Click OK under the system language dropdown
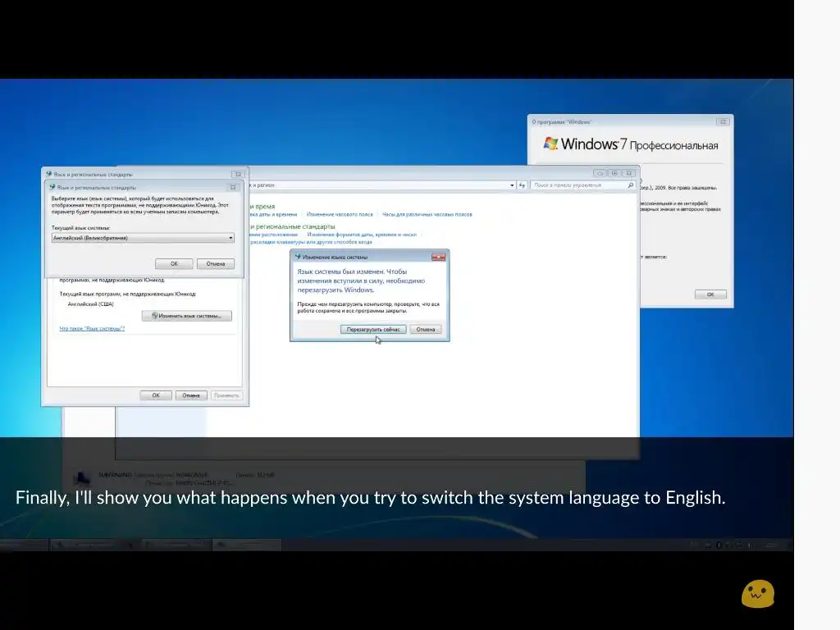 (174, 263)
